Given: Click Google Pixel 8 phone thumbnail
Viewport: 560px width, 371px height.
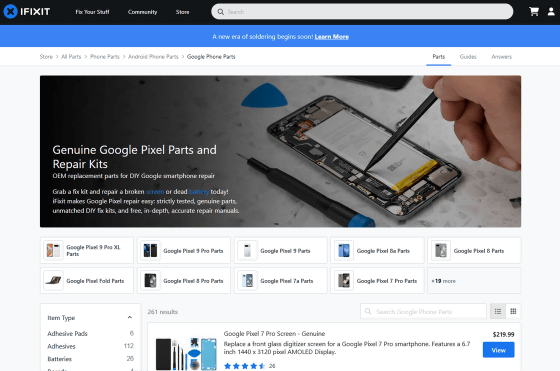Looking at the screenshot, I should pyautogui.click(x=441, y=250).
